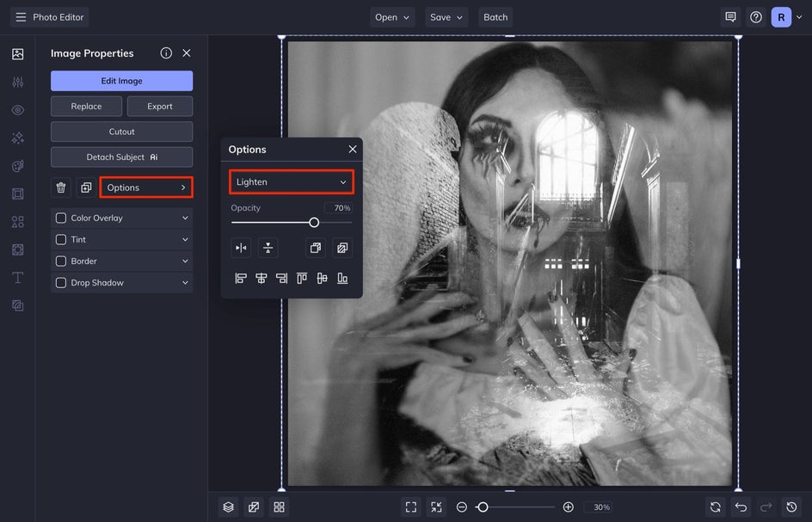Open the Open menu in top bar
Viewport: 812px width, 522px height.
(x=392, y=17)
